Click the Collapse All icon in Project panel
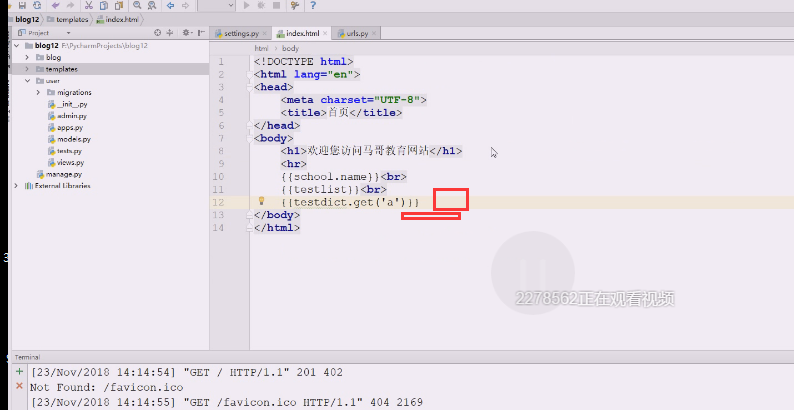The image size is (794, 410). click(x=170, y=32)
